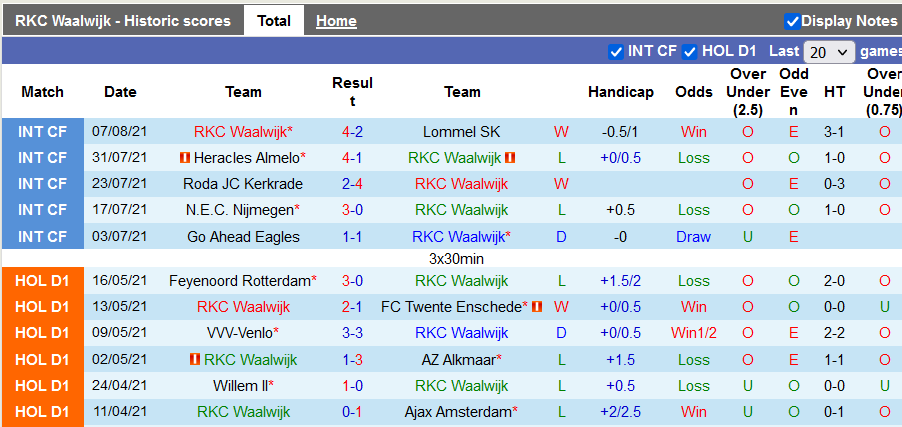Click the Go Ahead Eagles team name
The width and height of the screenshot is (902, 427).
(x=243, y=237)
